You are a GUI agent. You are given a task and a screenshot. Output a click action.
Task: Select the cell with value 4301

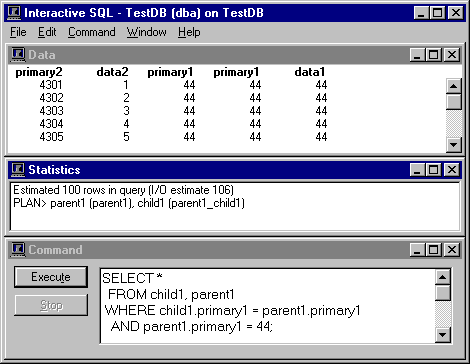51,85
